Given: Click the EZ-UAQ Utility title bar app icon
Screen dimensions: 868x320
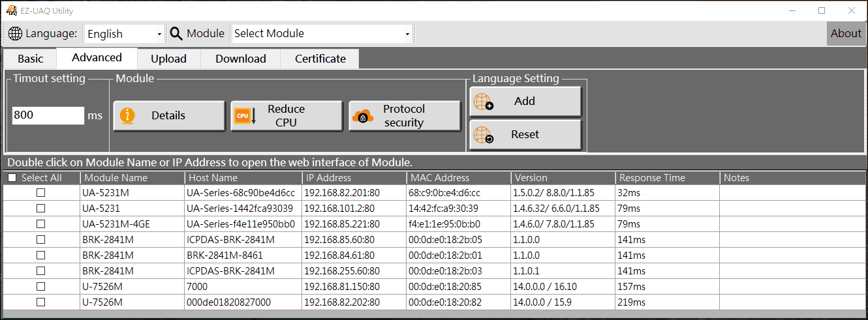Looking at the screenshot, I should 11,10.
